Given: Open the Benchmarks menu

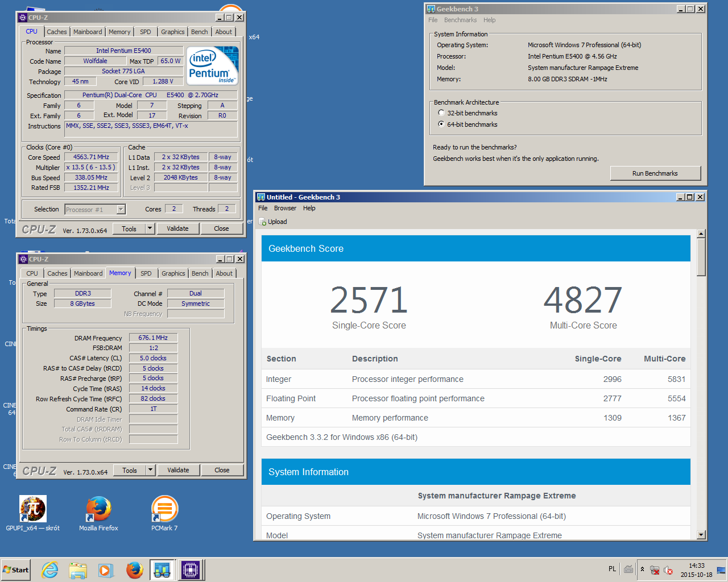Looking at the screenshot, I should [461, 20].
